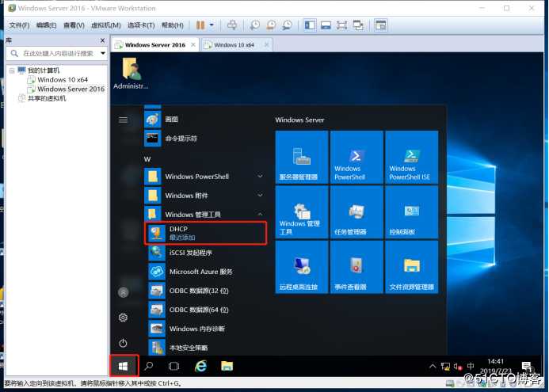Click the 任务管理器 tile
549x392 pixels.
tap(356, 211)
